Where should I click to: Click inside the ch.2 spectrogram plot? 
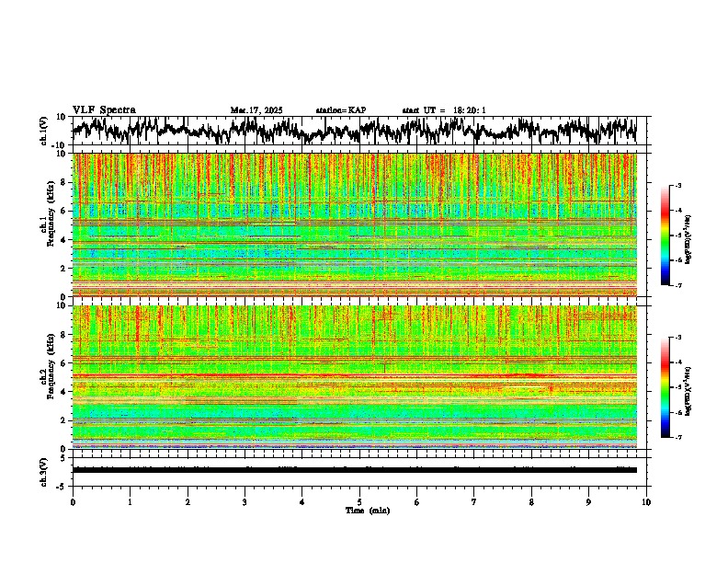(354, 377)
